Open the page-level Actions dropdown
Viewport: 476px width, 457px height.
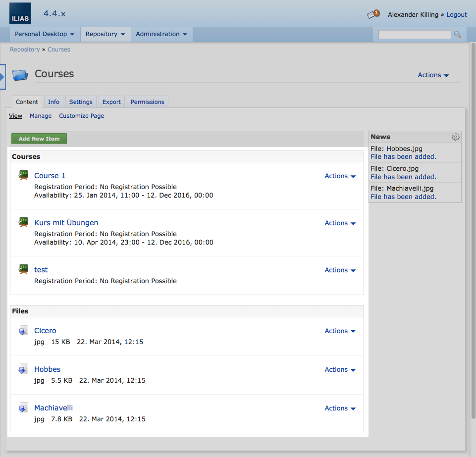(433, 75)
